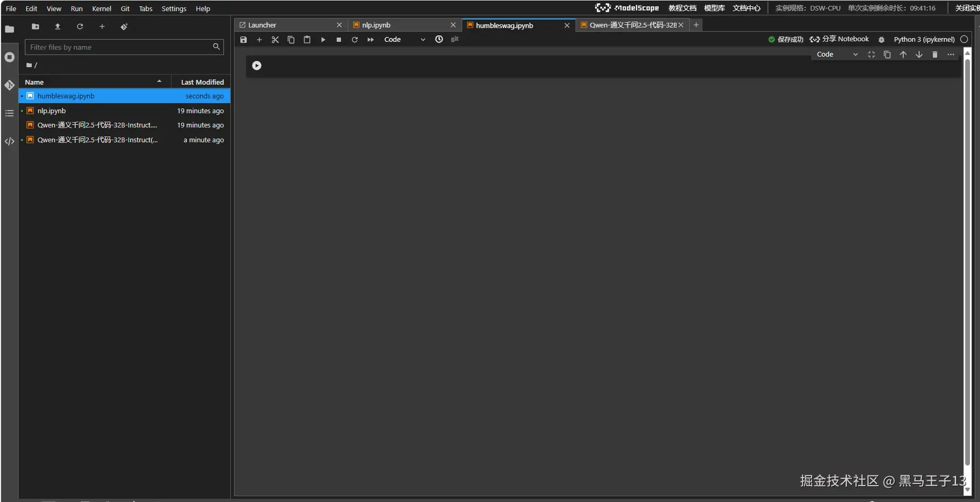980x502 pixels.
Task: Close the nlp.ipynb tab
Action: click(x=453, y=25)
